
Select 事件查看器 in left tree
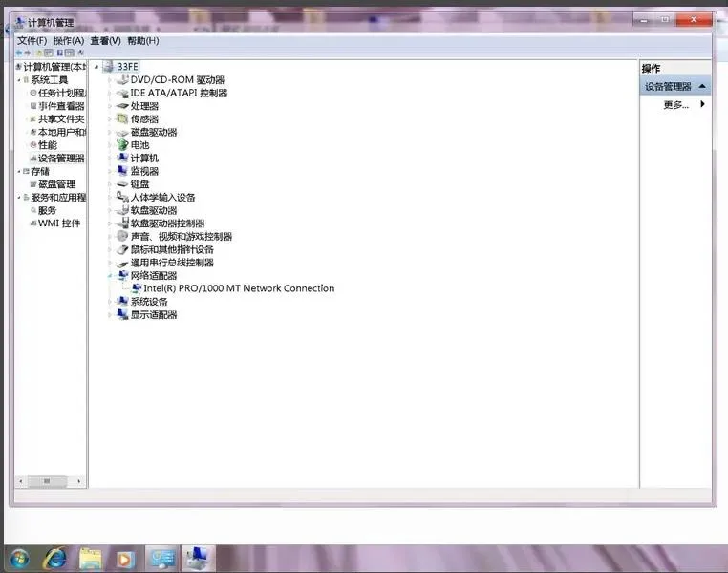[61, 106]
